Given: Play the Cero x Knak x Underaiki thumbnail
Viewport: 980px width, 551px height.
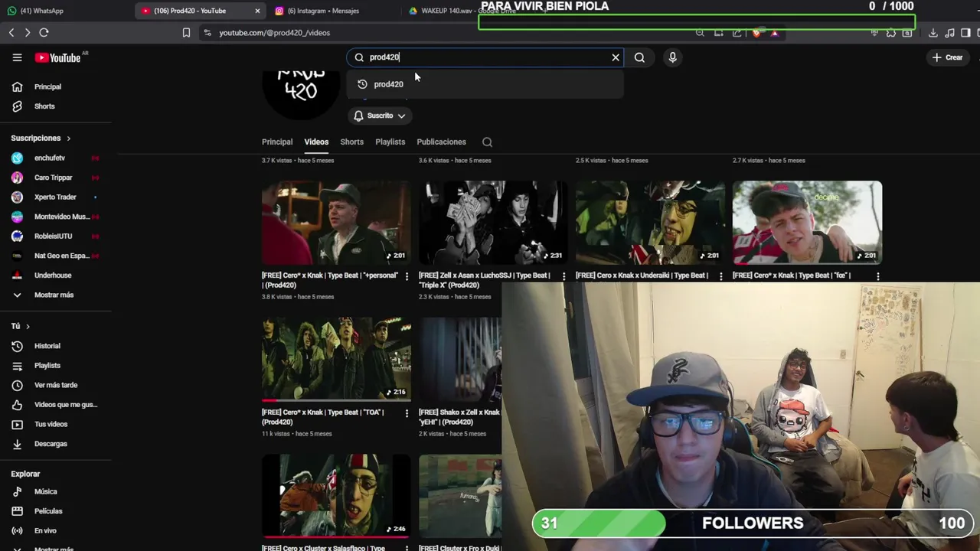Looking at the screenshot, I should pyautogui.click(x=650, y=223).
